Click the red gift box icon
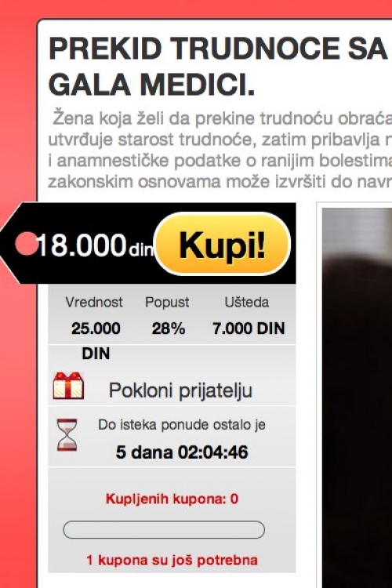The image size is (392, 588). pos(68,386)
